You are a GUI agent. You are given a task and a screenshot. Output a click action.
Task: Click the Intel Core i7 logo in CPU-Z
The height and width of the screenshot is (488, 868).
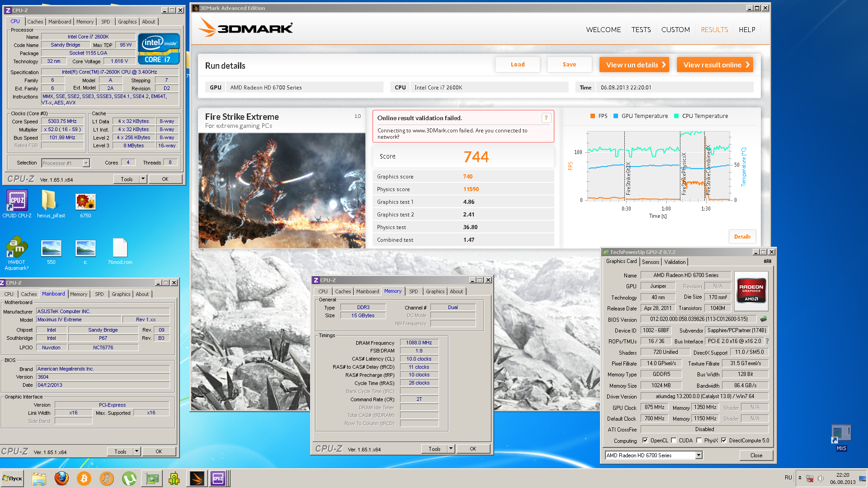[x=159, y=48]
